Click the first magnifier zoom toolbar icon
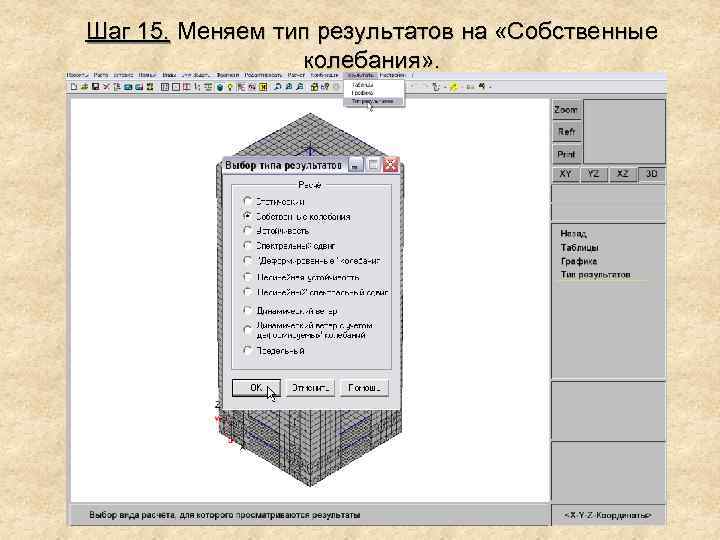This screenshot has height=540, width=720. tap(277, 86)
